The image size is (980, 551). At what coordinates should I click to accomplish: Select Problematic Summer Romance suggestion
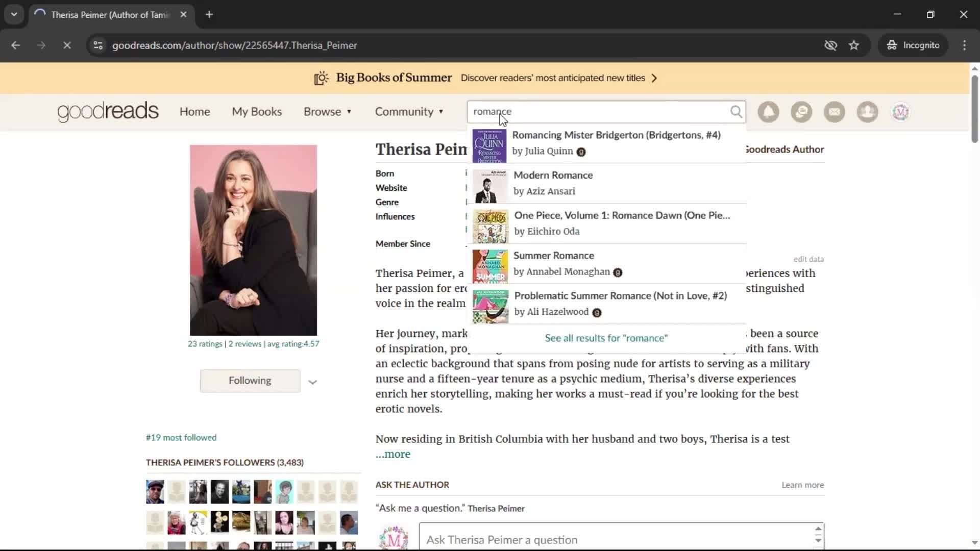coord(606,304)
